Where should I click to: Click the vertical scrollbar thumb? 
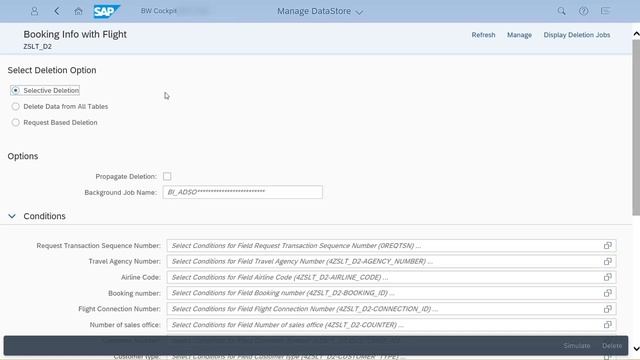(636, 127)
